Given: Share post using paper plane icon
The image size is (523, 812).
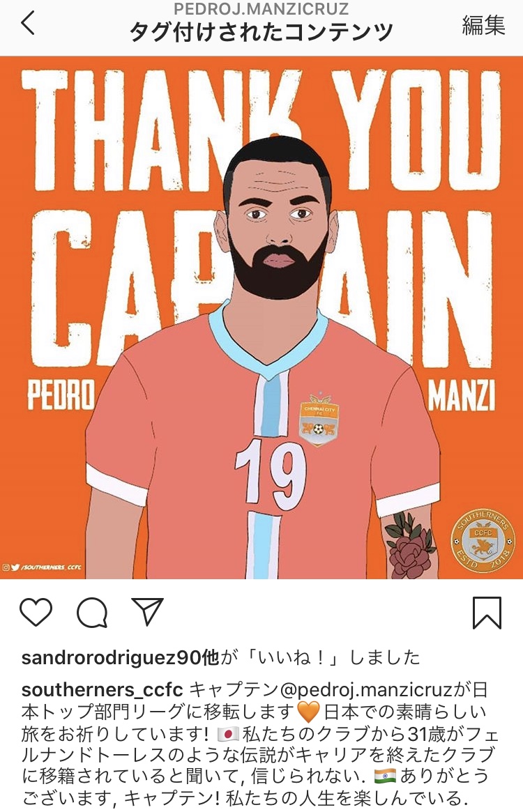Looking at the screenshot, I should point(147,611).
